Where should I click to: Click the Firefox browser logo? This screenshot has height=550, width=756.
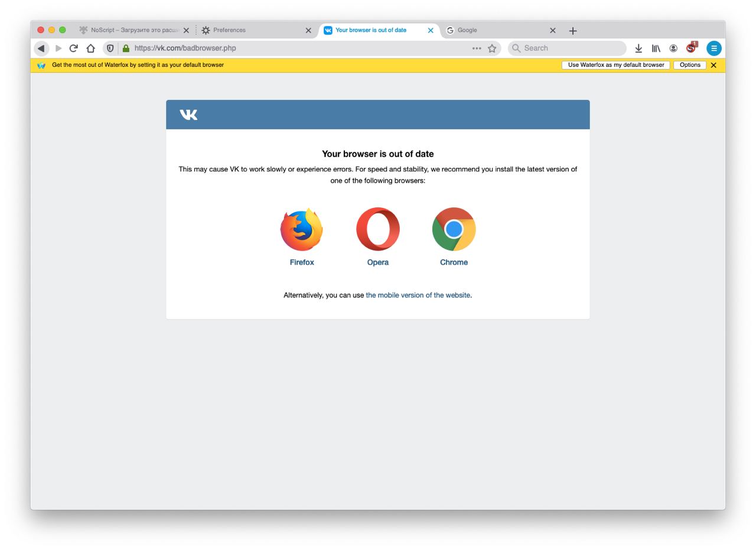(302, 229)
